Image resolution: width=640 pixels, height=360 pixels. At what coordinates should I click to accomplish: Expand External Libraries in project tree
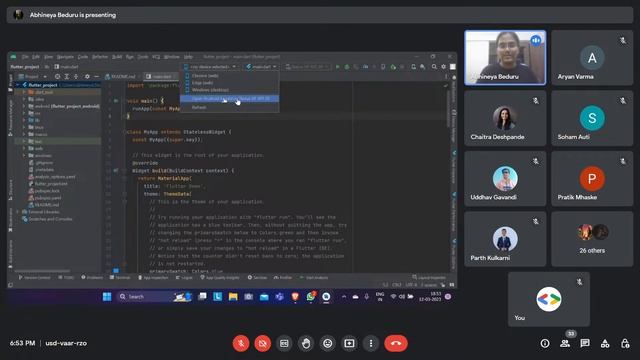(x=18, y=212)
